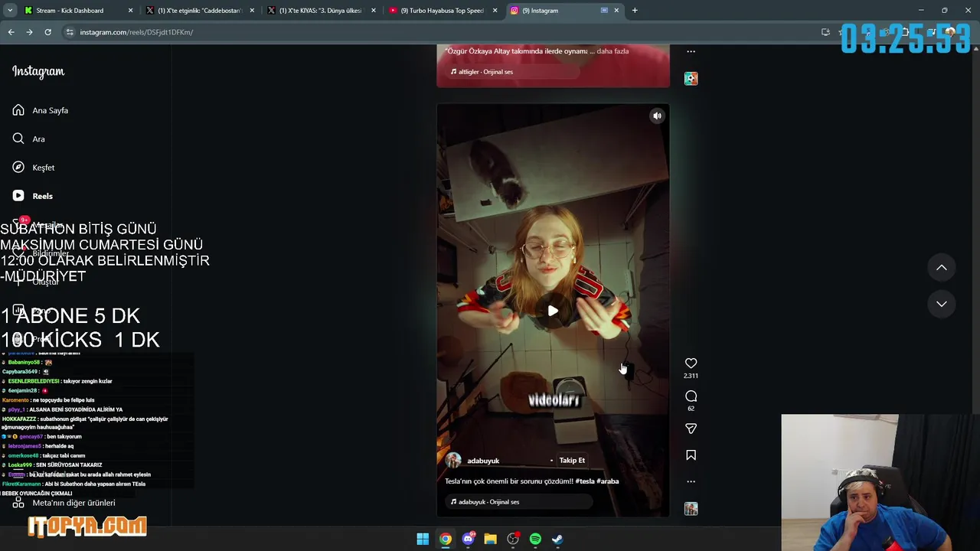Share the reel with paper plane icon
The width and height of the screenshot is (980, 551).
(x=691, y=429)
